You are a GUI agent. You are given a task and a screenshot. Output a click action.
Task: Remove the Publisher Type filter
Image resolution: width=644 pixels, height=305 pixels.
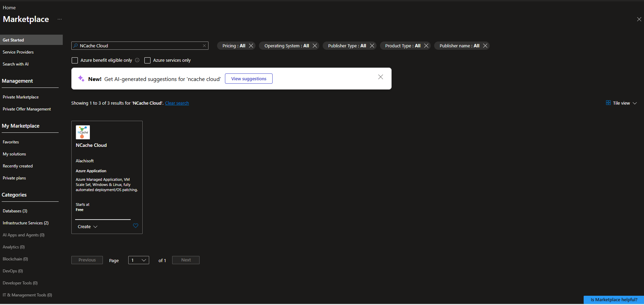click(372, 46)
